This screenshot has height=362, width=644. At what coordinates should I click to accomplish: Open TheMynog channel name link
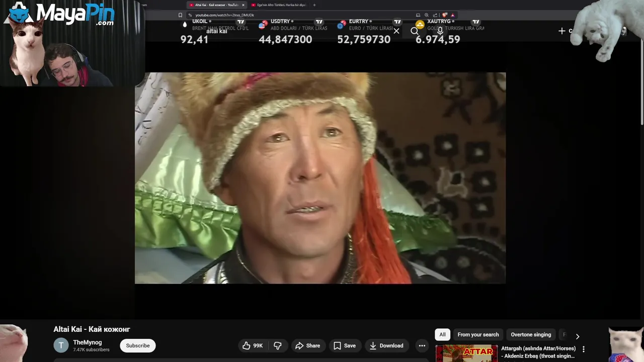87,342
